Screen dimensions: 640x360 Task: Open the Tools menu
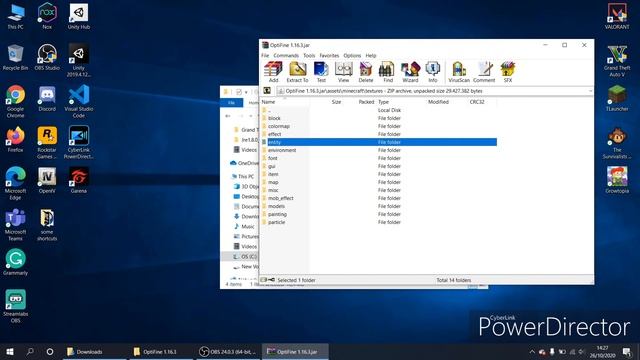pyautogui.click(x=309, y=56)
